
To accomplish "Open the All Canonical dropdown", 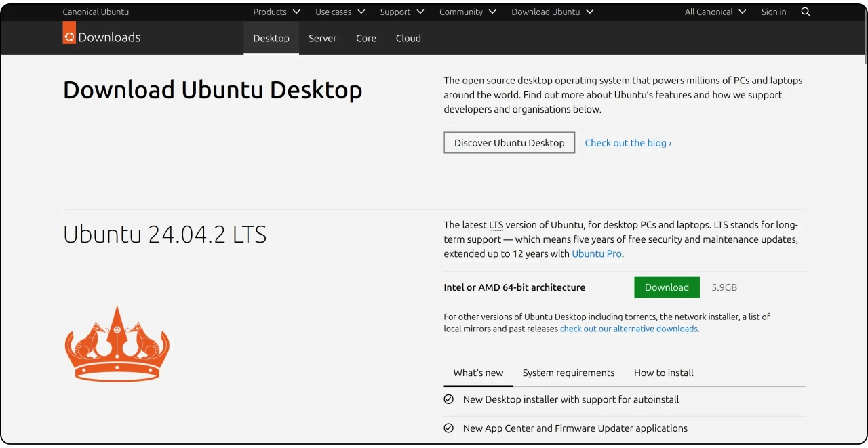I will point(715,12).
